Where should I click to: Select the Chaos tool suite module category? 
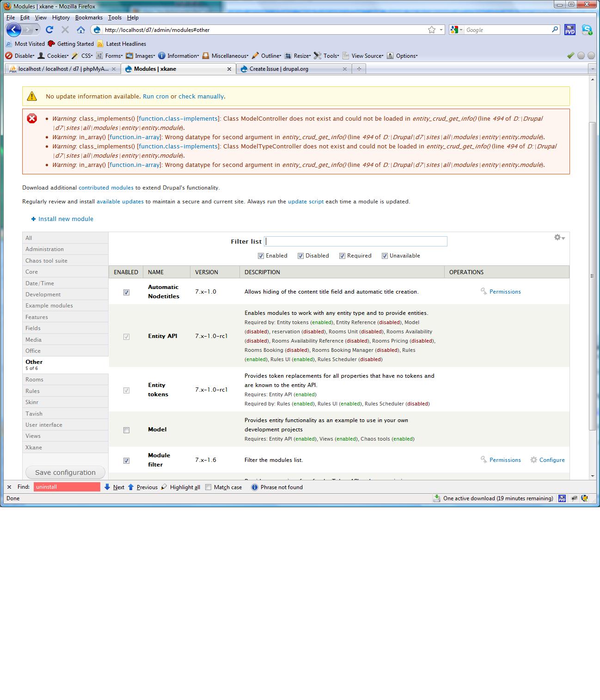pyautogui.click(x=65, y=261)
